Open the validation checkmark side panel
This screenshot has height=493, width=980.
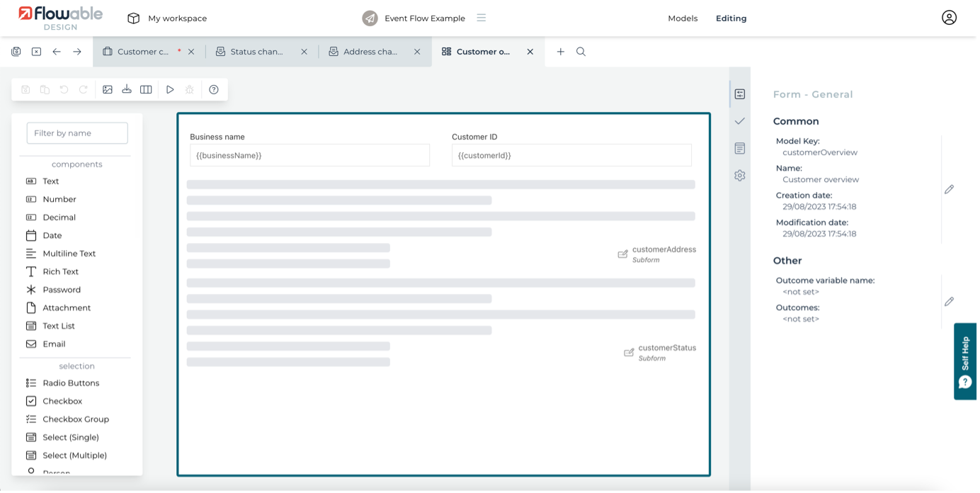coord(740,121)
